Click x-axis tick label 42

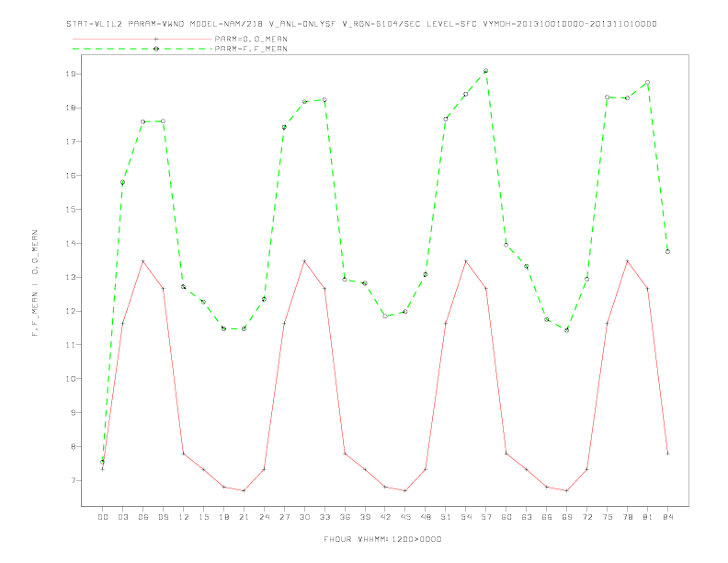(x=385, y=517)
